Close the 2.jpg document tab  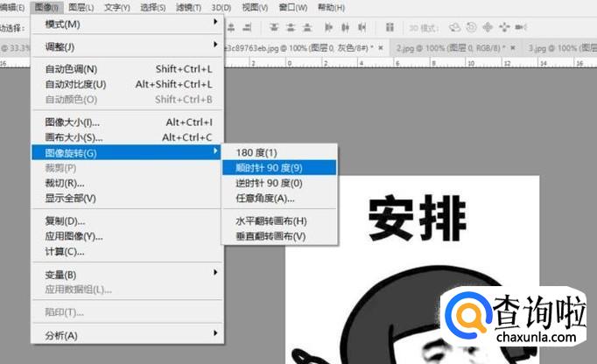click(516, 46)
